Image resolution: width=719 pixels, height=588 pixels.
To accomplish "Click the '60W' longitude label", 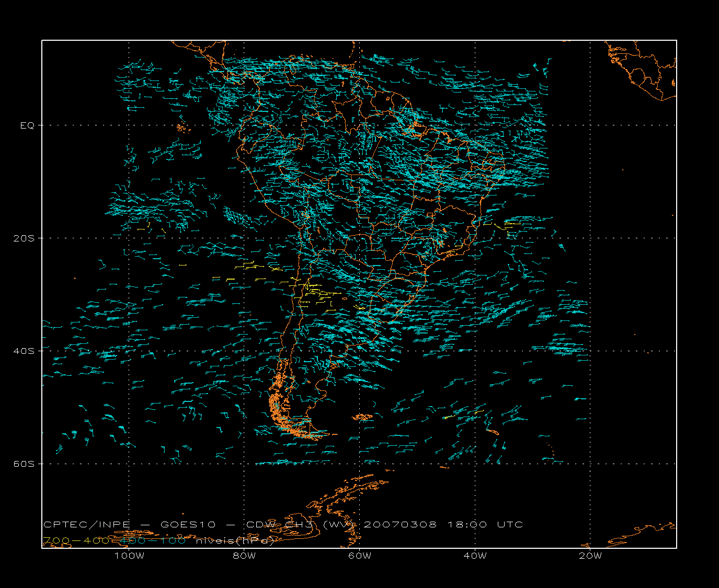I will [360, 556].
